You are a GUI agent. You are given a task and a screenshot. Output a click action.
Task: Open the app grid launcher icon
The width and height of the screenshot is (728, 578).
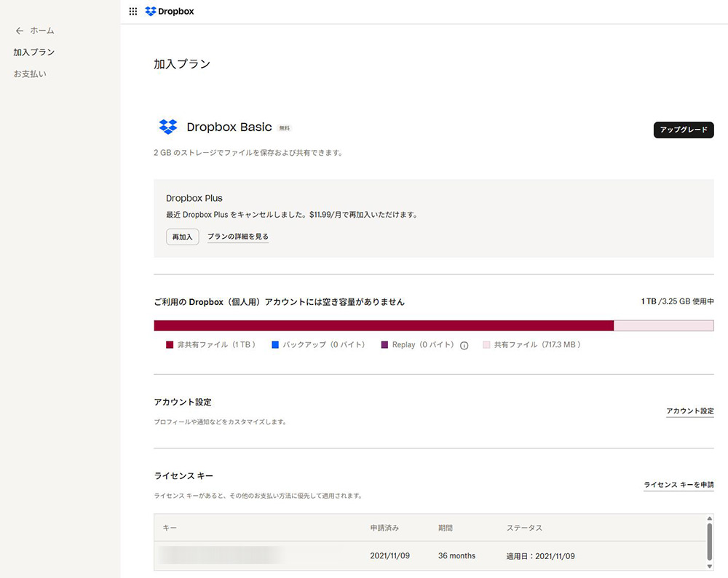[x=132, y=12]
